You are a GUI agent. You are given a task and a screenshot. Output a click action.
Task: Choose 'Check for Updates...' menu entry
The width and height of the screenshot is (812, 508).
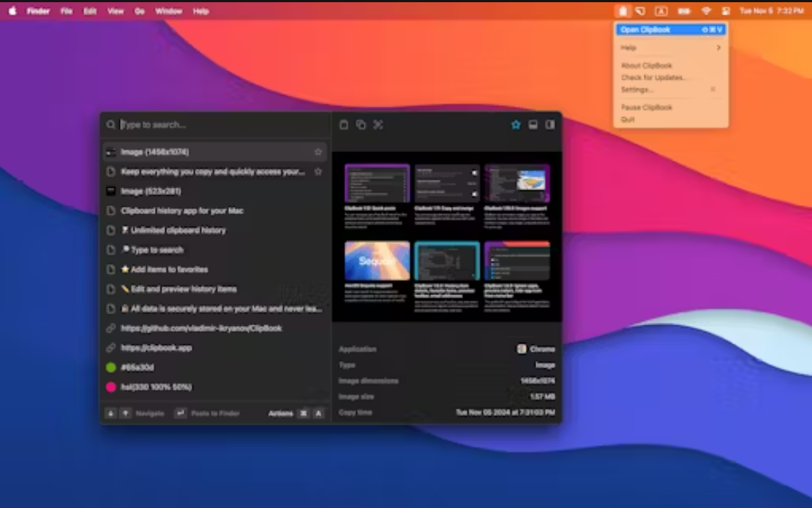671,77
